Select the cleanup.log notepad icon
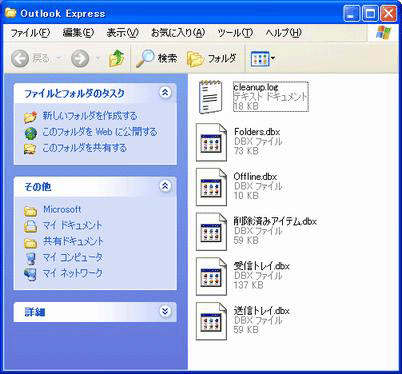Image resolution: width=402 pixels, height=374 pixels. pos(210,97)
